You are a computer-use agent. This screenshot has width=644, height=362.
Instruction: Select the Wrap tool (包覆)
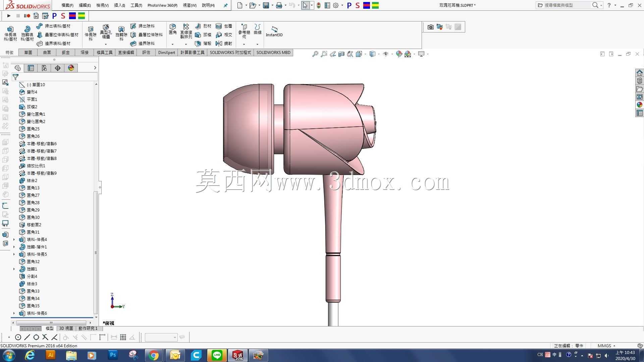224,26
